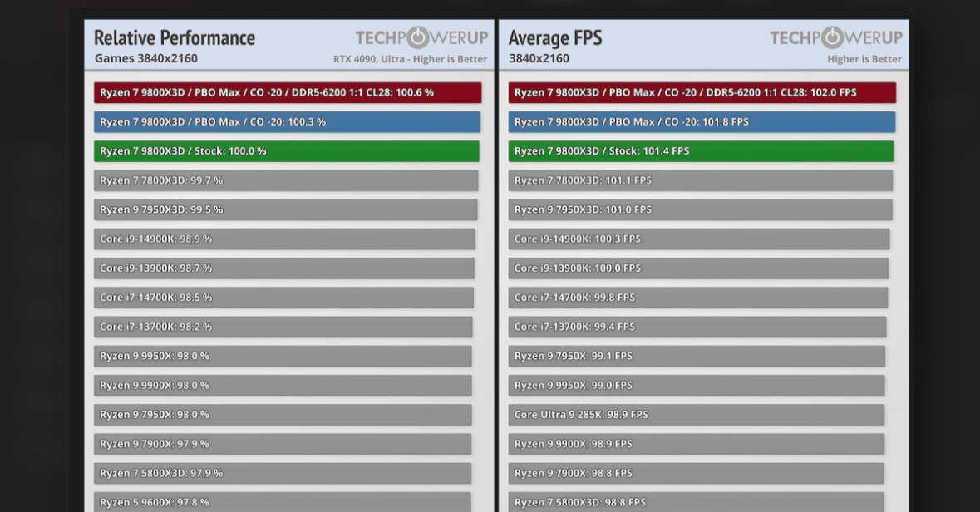The image size is (980, 512).
Task: Click 'Ryzen 9 9950X: 99.0 FPS' bar
Action: [697, 386]
